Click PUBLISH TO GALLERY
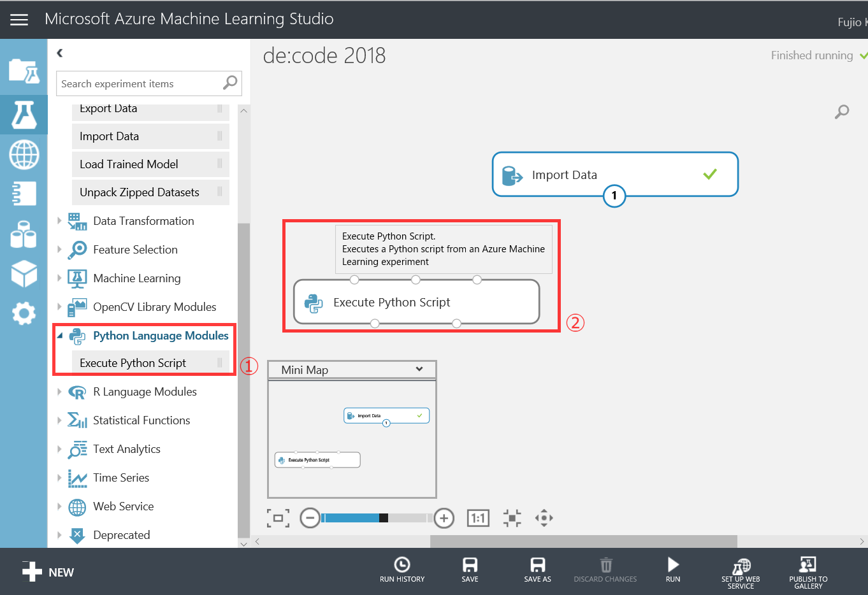 (808, 573)
